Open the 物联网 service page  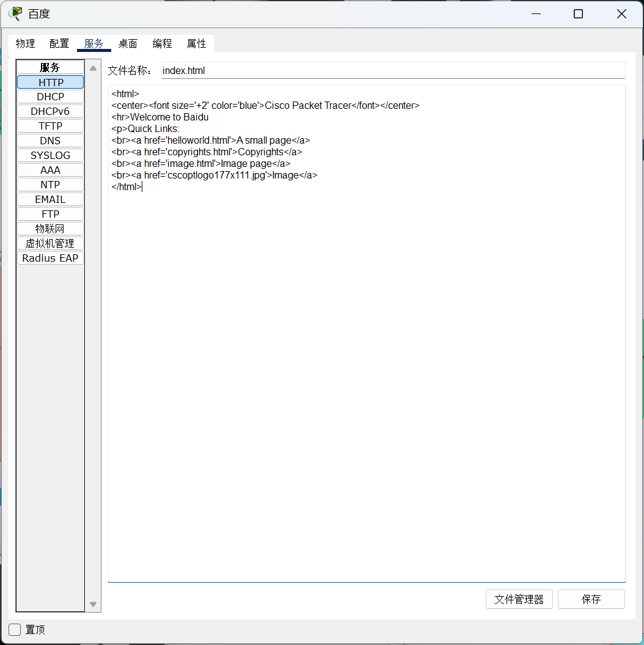[51, 229]
